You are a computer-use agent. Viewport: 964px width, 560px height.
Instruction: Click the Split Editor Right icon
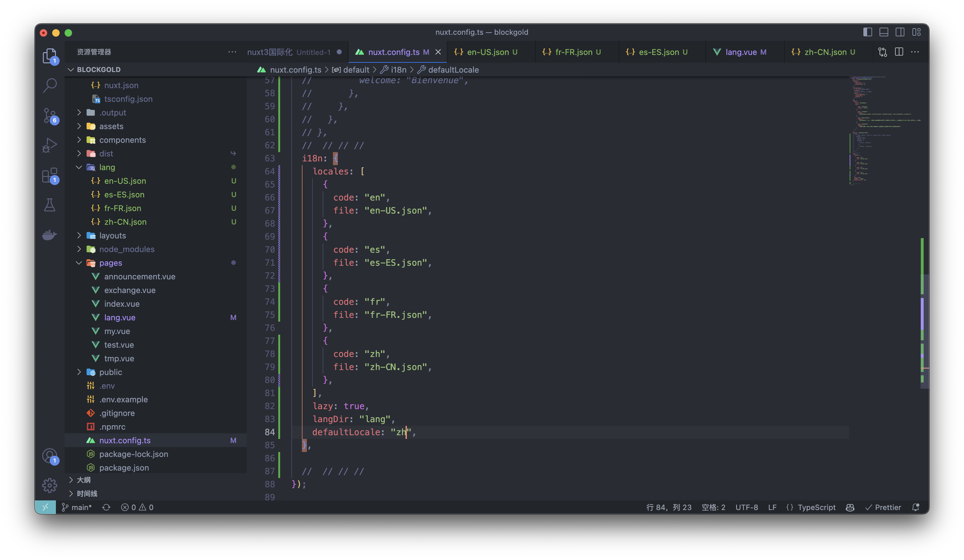[x=899, y=52]
